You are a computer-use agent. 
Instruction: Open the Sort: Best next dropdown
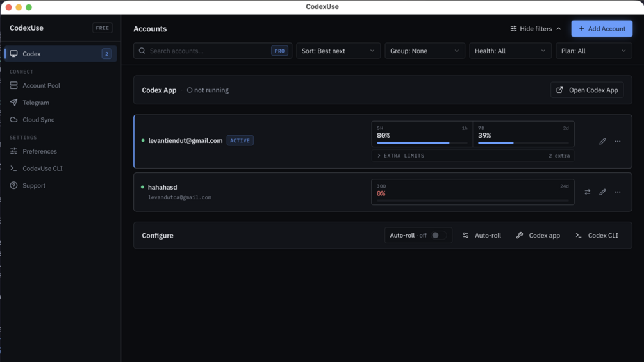click(x=338, y=51)
